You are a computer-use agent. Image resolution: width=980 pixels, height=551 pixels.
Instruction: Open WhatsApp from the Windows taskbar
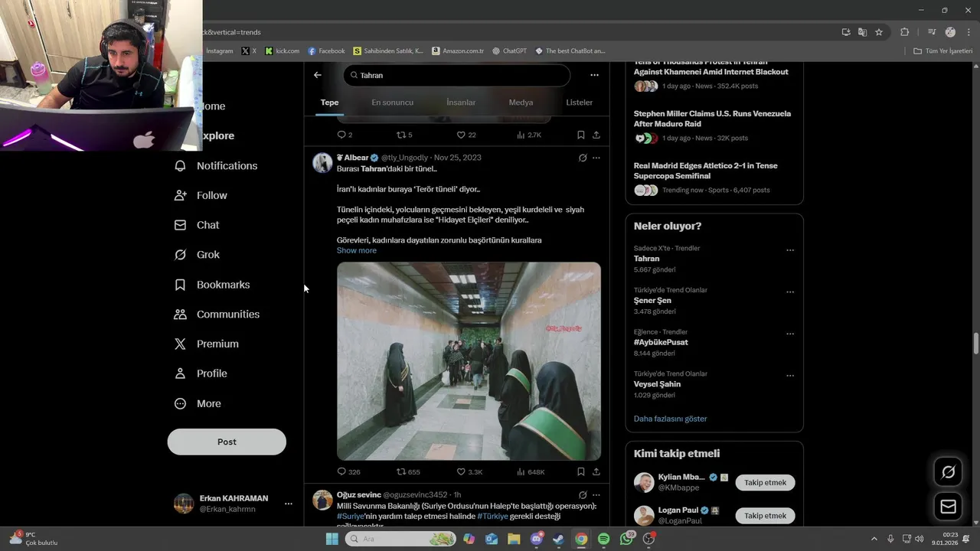(x=626, y=539)
